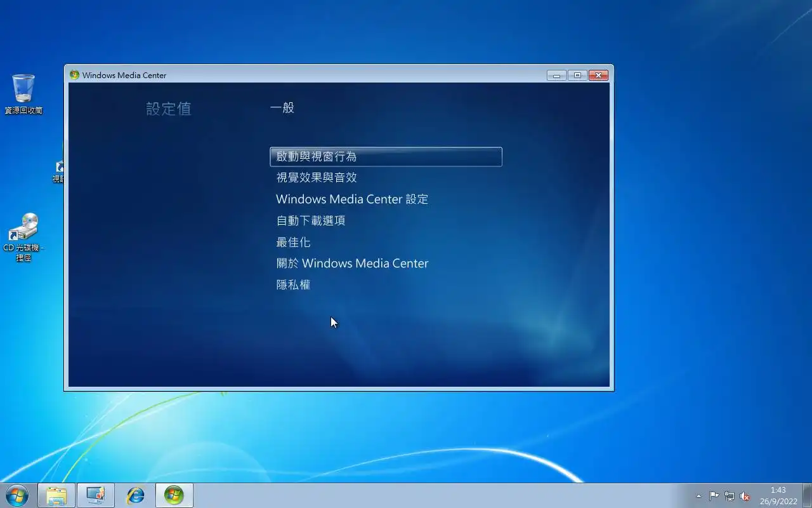Open 啟動與視窗行為 settings

[x=386, y=157]
